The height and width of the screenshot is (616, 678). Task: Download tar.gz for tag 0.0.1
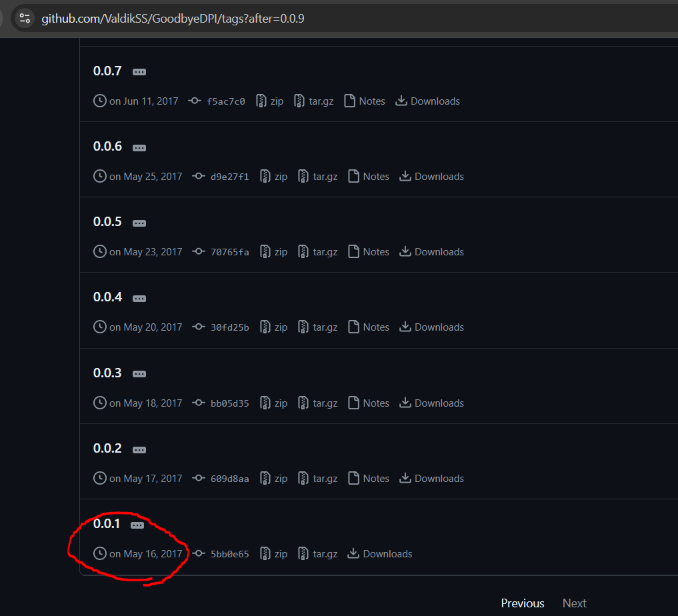318,554
